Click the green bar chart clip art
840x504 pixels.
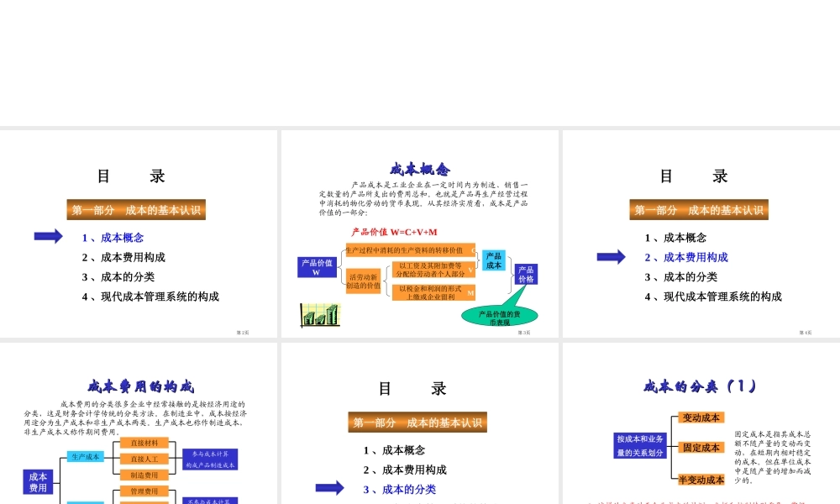coord(320,314)
